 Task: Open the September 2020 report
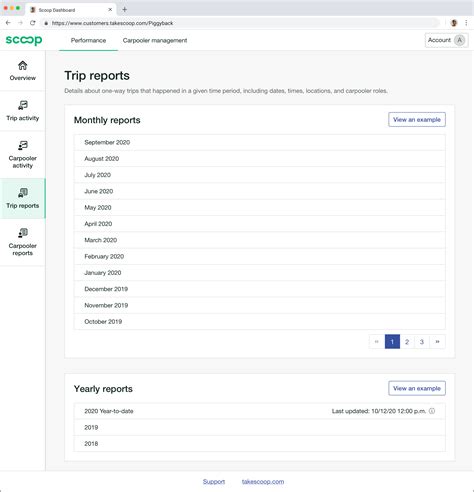pos(260,142)
